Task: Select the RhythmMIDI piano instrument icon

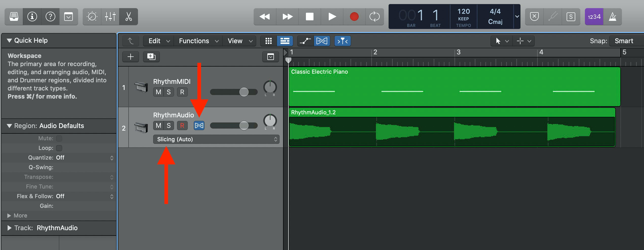Action: click(141, 87)
